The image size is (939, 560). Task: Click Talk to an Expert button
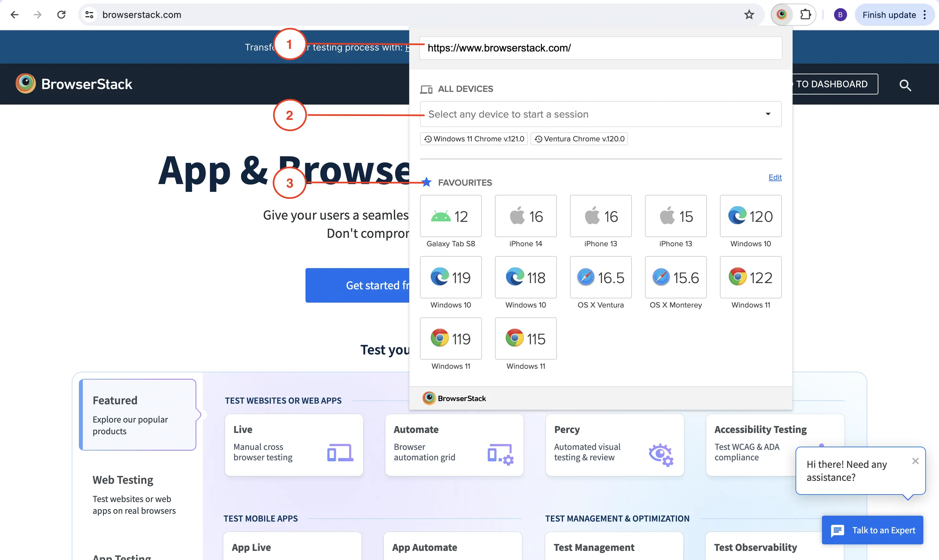pos(872,530)
